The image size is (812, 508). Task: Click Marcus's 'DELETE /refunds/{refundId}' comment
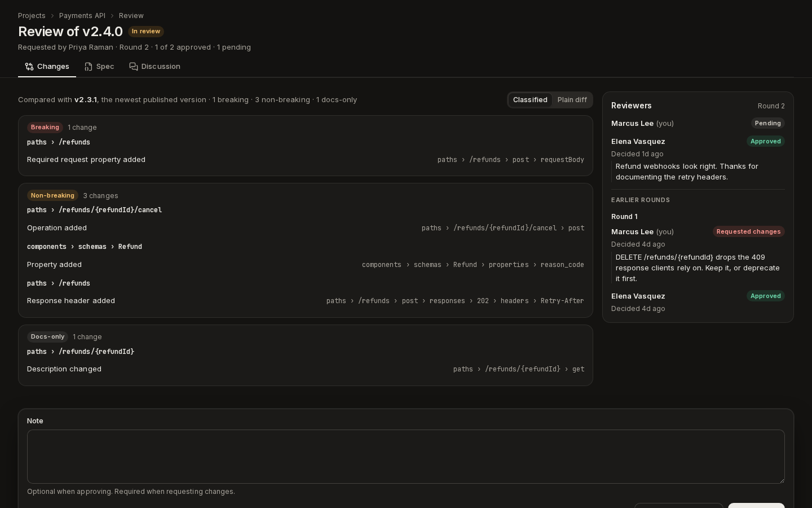click(698, 268)
